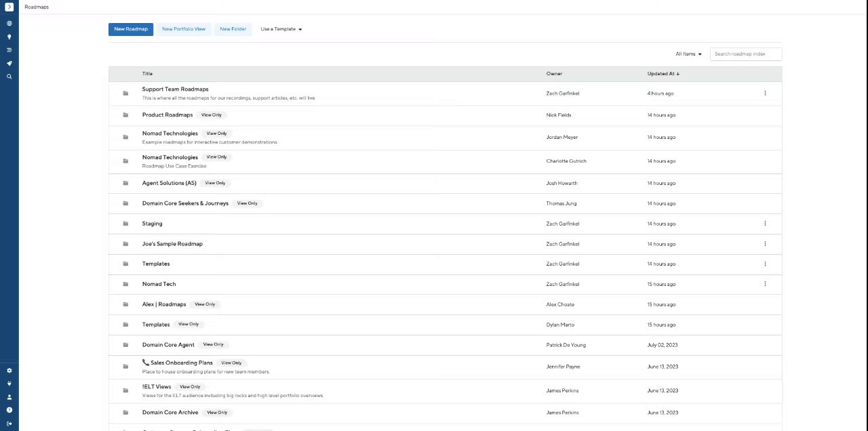Expand the left sidebar with the arrow button
868x431 pixels.
[x=9, y=7]
